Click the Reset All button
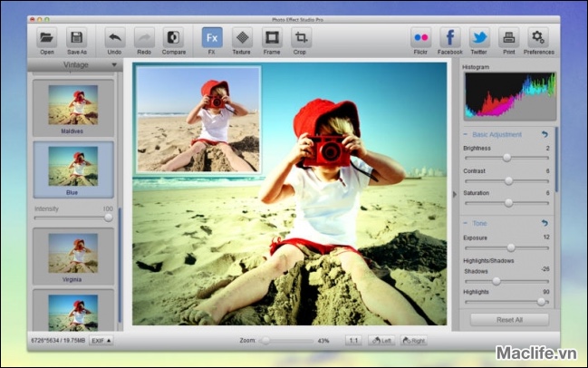The height and width of the screenshot is (368, 588). coord(508,320)
